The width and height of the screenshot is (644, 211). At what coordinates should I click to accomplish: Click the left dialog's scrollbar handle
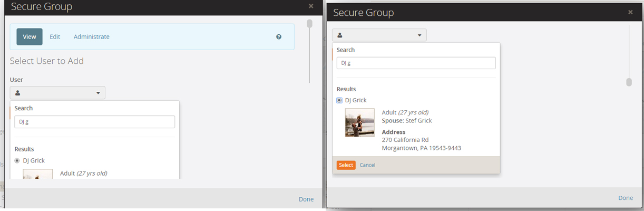(309, 23)
